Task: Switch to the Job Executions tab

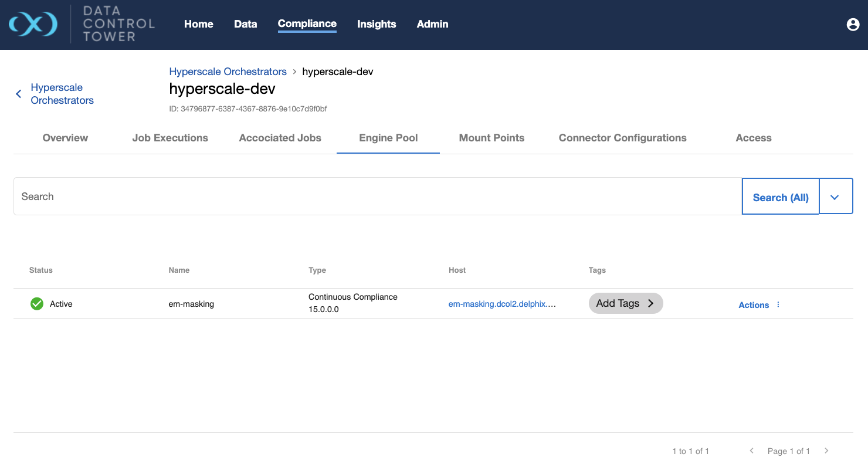Action: (x=170, y=138)
